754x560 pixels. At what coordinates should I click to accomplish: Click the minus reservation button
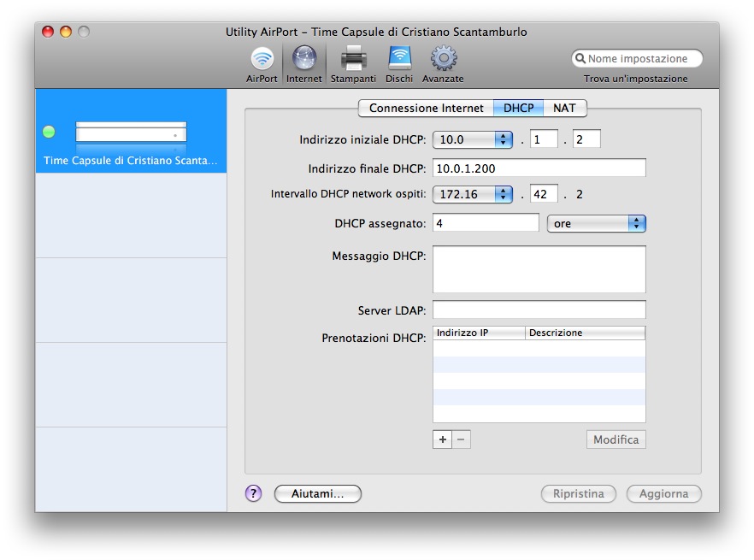coord(461,439)
